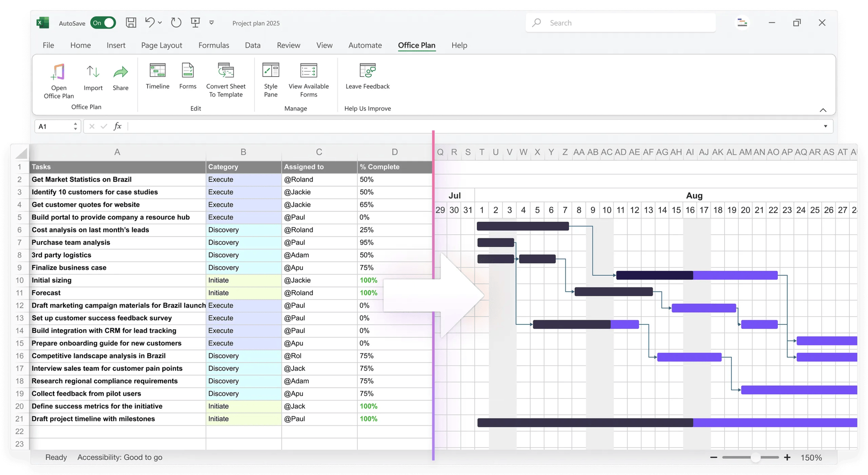The height and width of the screenshot is (475, 868).
Task: Toggle AutoSave off
Action: tap(103, 22)
